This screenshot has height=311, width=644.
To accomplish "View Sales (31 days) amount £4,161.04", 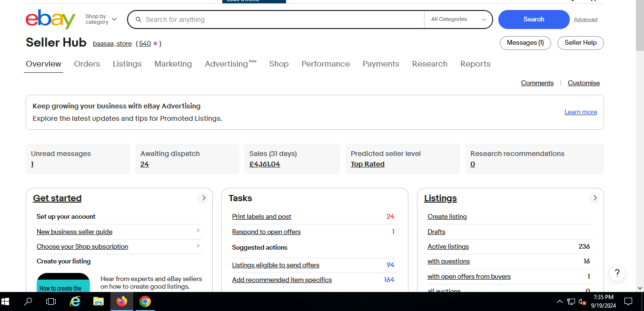I will pos(265,165).
